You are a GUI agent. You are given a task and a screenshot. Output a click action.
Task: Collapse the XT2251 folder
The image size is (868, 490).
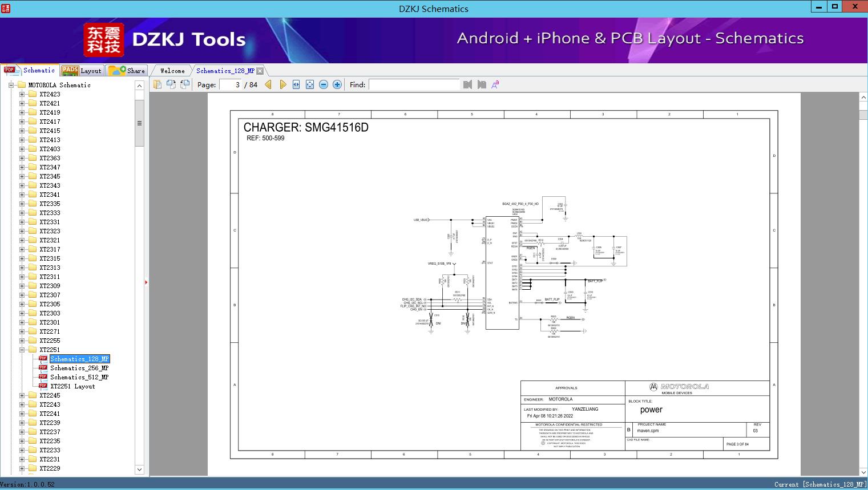22,350
